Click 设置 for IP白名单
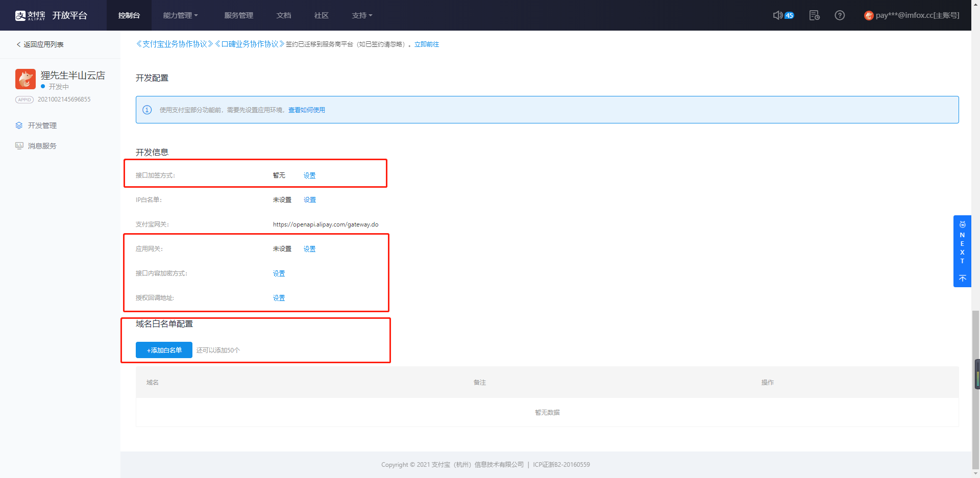This screenshot has height=478, width=980. 309,200
